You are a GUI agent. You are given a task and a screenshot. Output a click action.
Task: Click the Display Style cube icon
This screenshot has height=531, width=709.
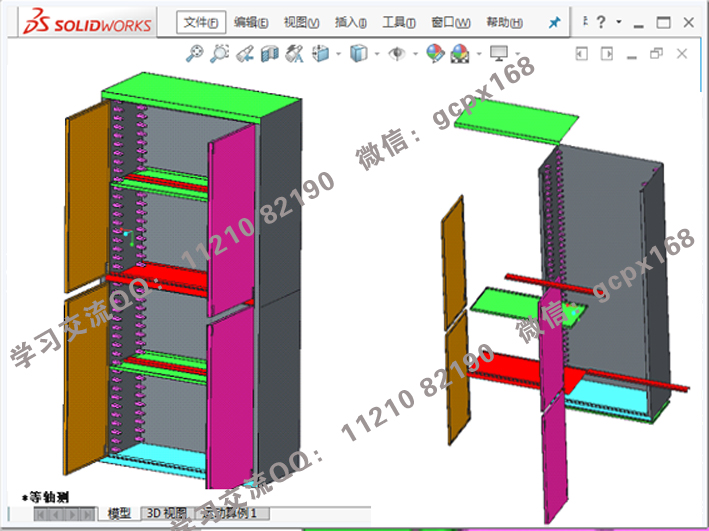pyautogui.click(x=357, y=53)
